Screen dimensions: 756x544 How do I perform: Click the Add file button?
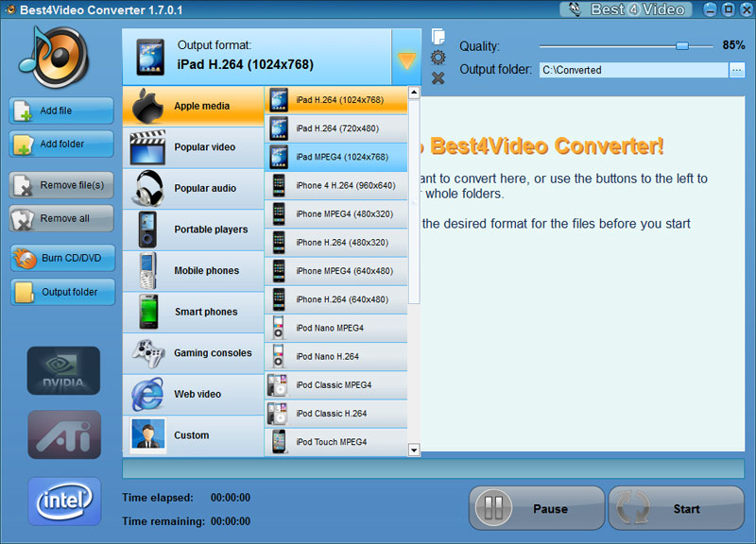point(61,110)
